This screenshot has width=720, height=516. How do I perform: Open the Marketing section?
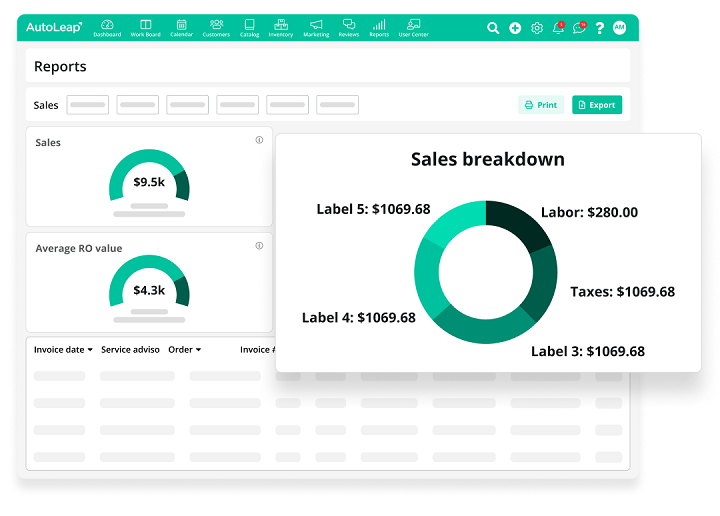coord(316,28)
